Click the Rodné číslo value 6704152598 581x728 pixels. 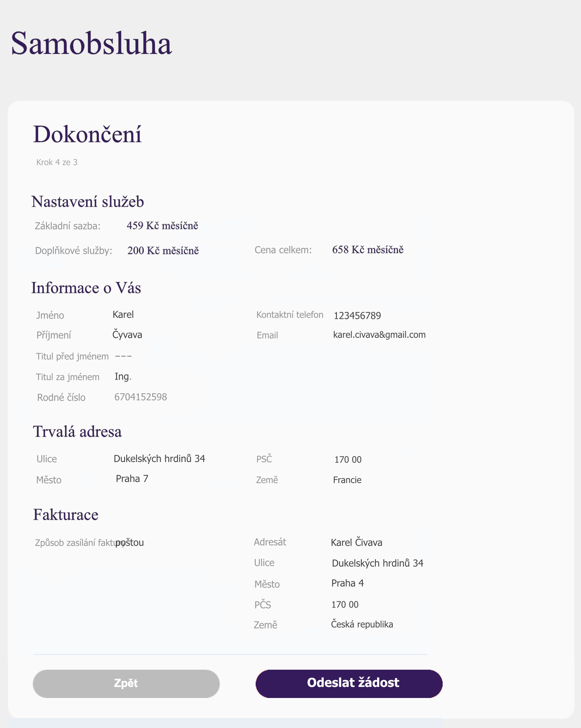tap(140, 397)
